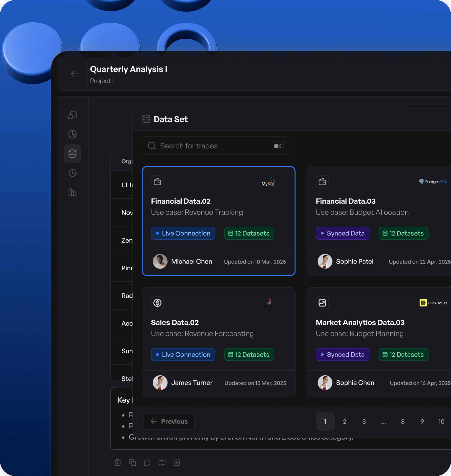This screenshot has width=451, height=476.
Task: Click Synced Data tag on Market Analytics Data.03
Action: (x=343, y=354)
